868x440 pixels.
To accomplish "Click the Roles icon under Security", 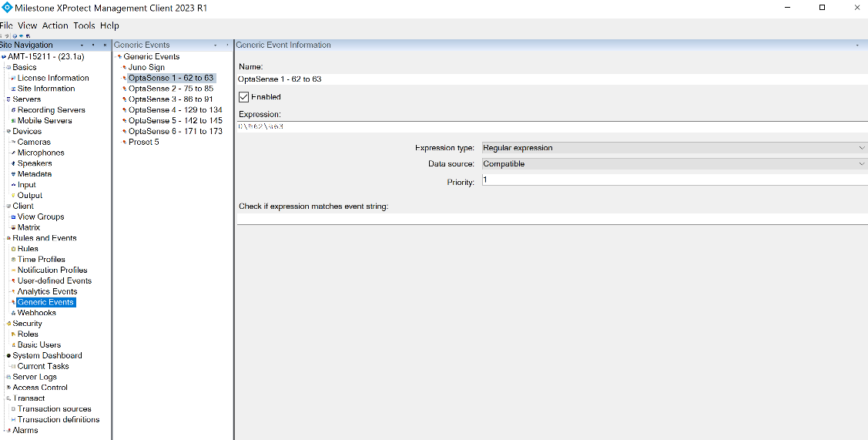I will pos(13,334).
